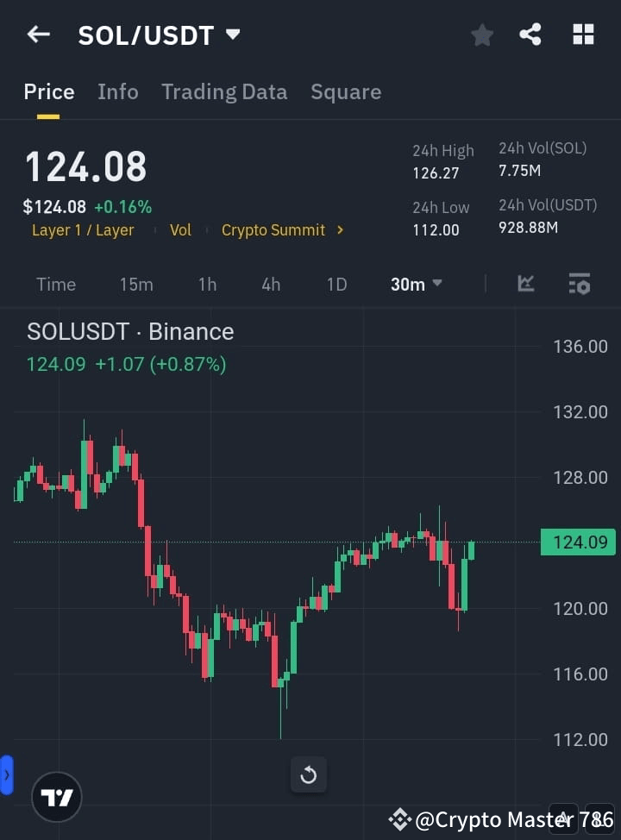Switch to the Info tab
The image size is (621, 840).
point(118,91)
